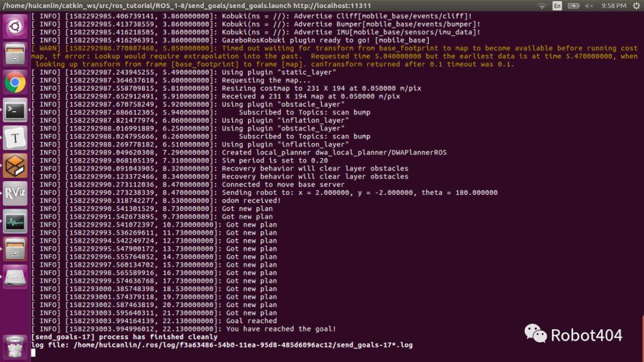This screenshot has width=644, height=362.
Task: Open the System Monitor icon
Action: coord(15,222)
